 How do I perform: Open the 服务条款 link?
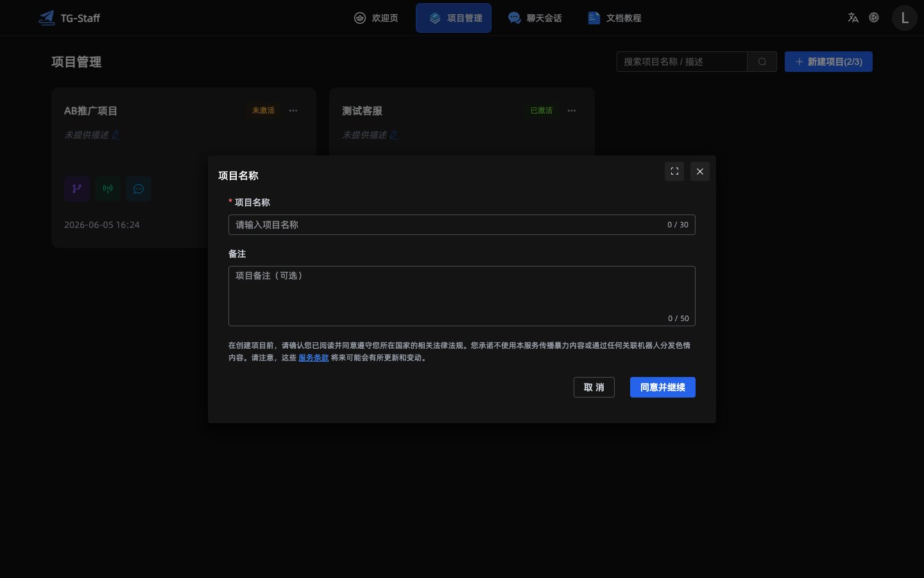click(314, 358)
